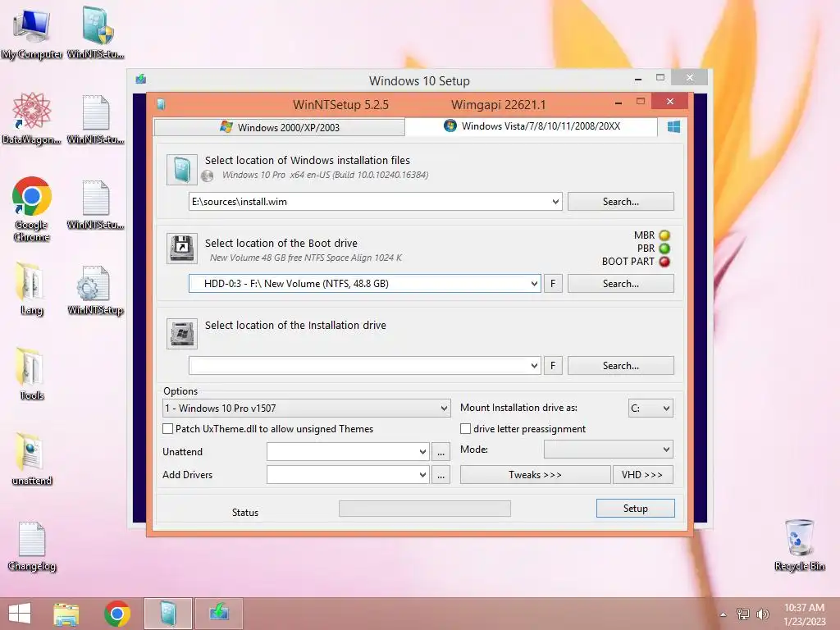Click the Windows 10 Setup window title text

(419, 81)
